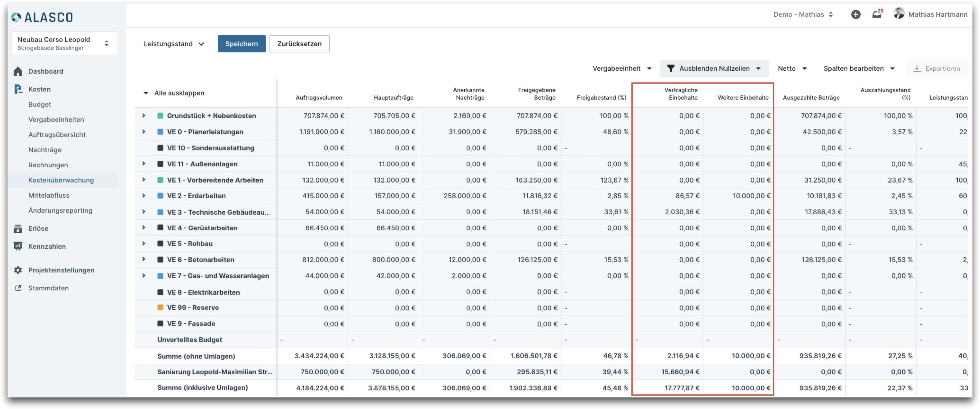Click the plus add icon in header
This screenshot has width=980, height=409.
point(856,15)
